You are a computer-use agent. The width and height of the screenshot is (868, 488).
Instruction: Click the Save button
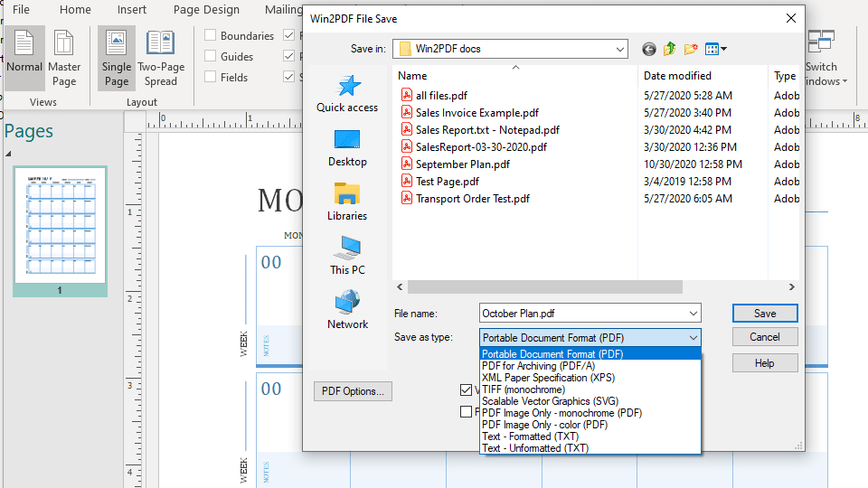pos(765,314)
